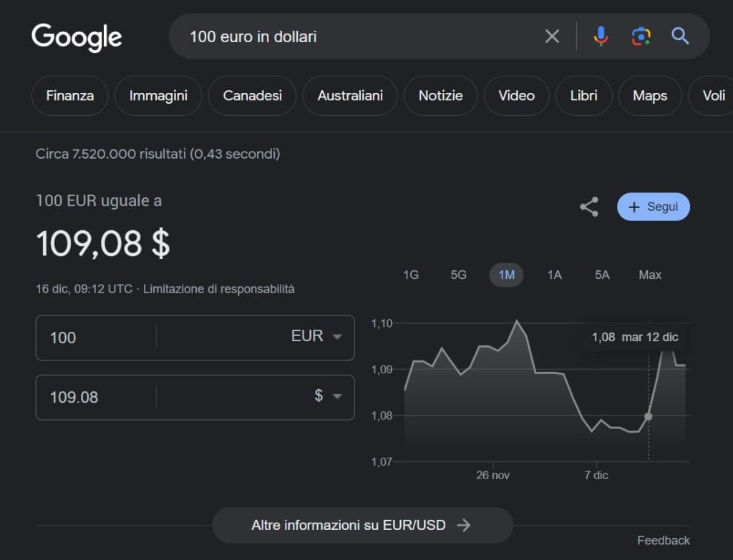Image resolution: width=733 pixels, height=560 pixels.
Task: Select the 1G chart time range
Action: click(x=411, y=275)
